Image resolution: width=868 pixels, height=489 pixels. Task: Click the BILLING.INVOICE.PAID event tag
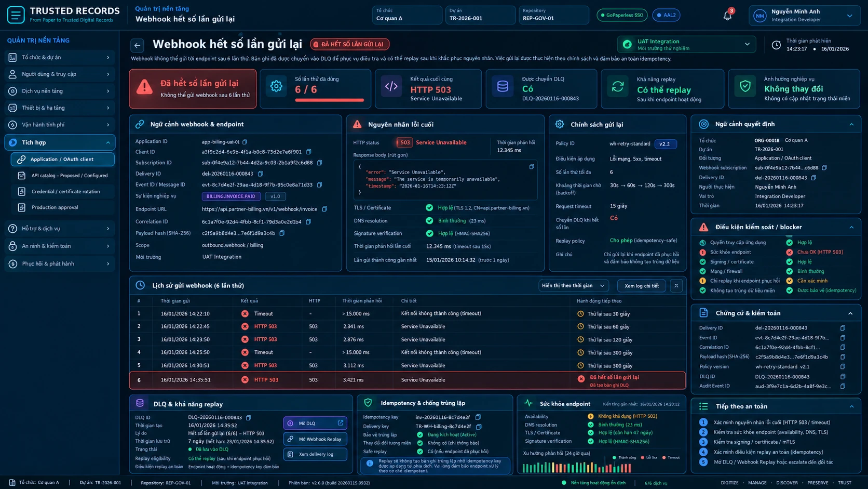click(231, 196)
